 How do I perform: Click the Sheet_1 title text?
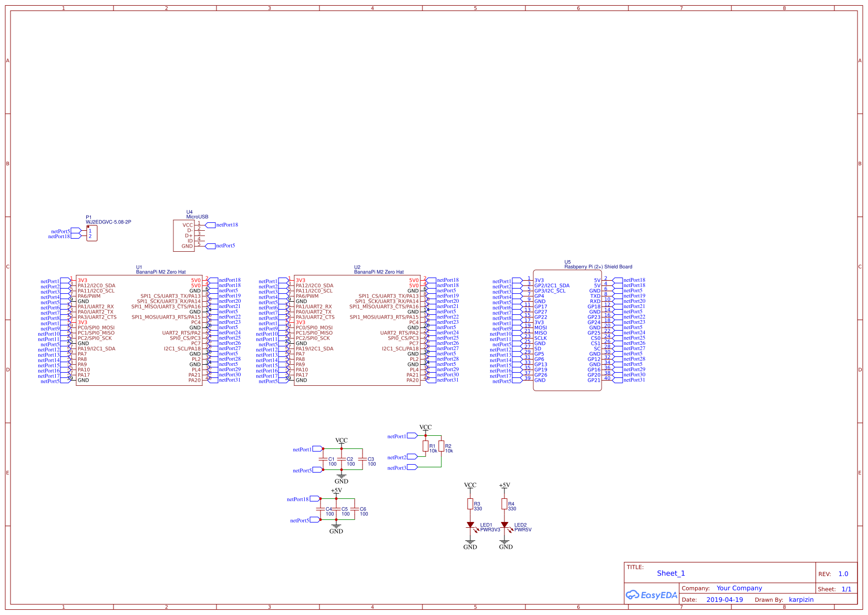click(671, 573)
